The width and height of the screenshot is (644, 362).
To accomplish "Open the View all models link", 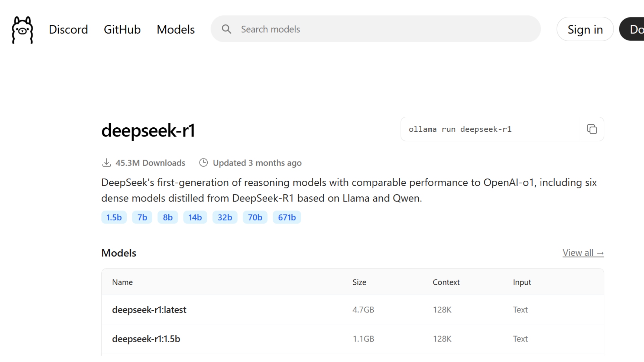I will coord(583,253).
